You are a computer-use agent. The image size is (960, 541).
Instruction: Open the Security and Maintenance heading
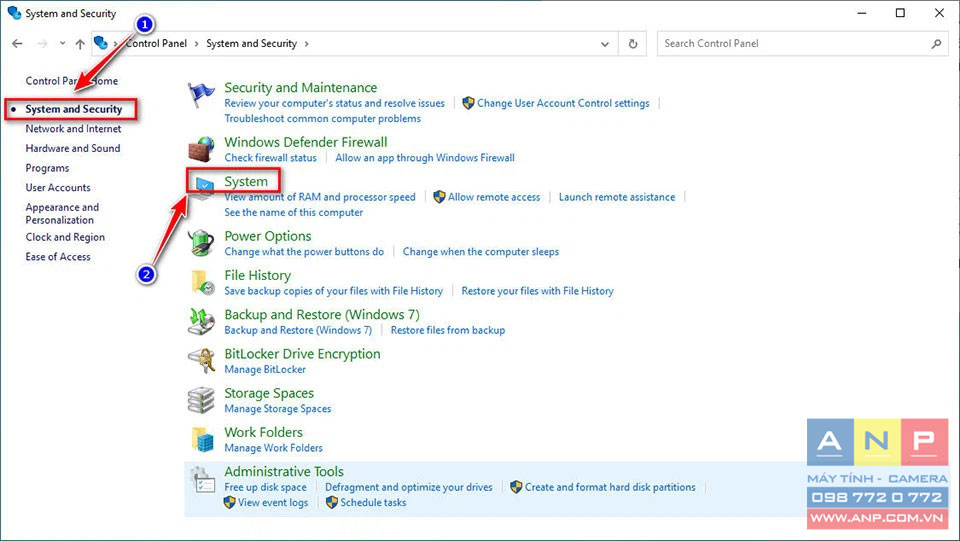tap(301, 88)
